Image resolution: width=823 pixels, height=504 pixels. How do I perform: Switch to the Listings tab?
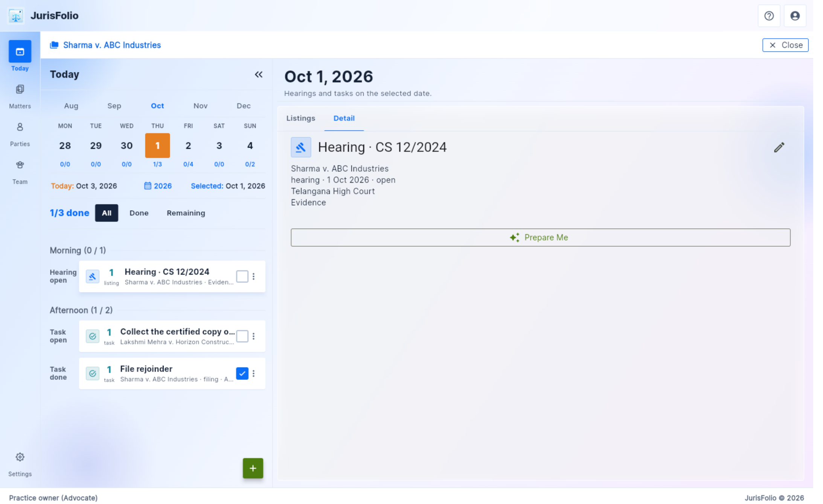pos(300,118)
